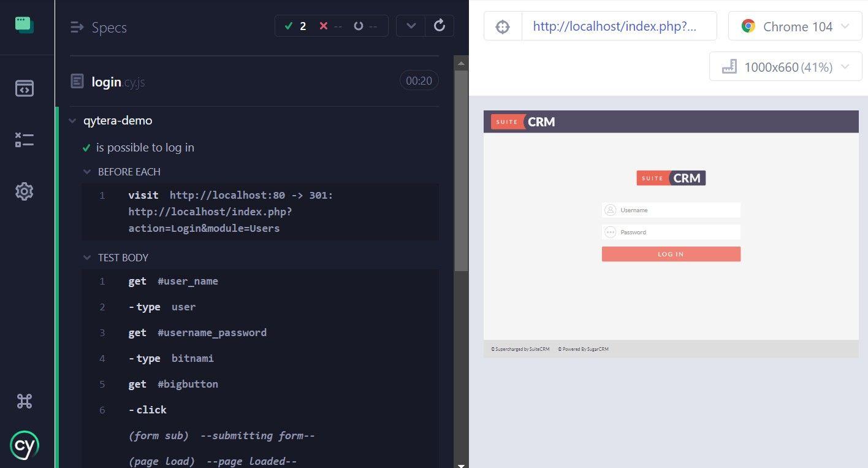
Task: Click the Powered By SugarCRM footer link
Action: (x=583, y=348)
